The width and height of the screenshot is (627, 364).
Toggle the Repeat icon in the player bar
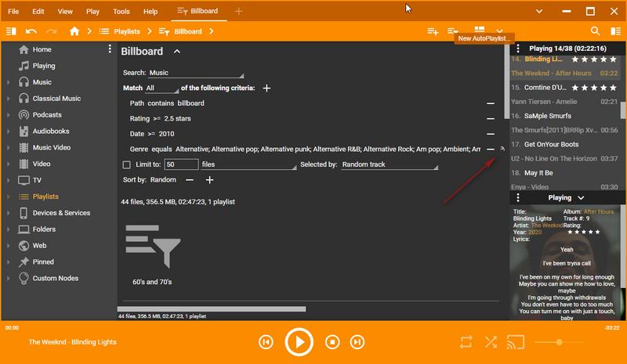click(466, 342)
